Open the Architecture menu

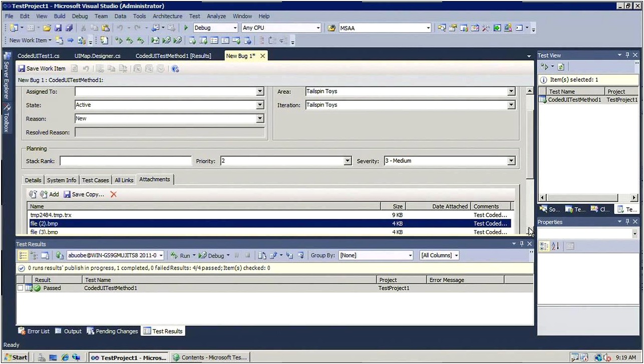click(168, 16)
